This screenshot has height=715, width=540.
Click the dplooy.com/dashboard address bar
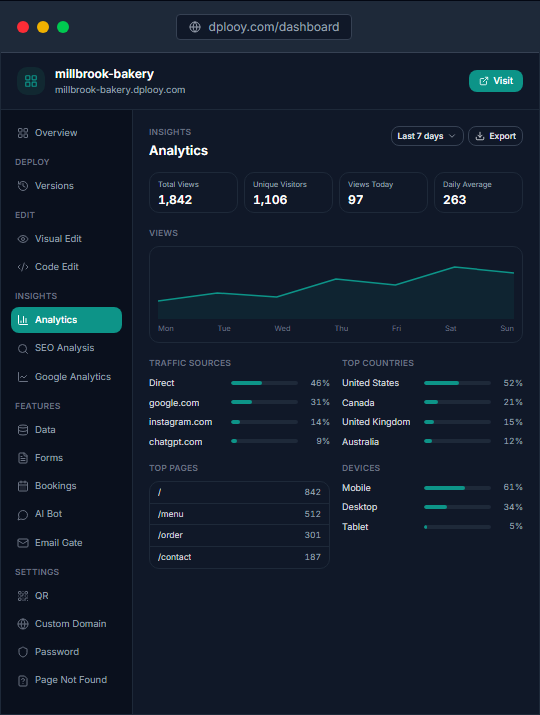(264, 27)
